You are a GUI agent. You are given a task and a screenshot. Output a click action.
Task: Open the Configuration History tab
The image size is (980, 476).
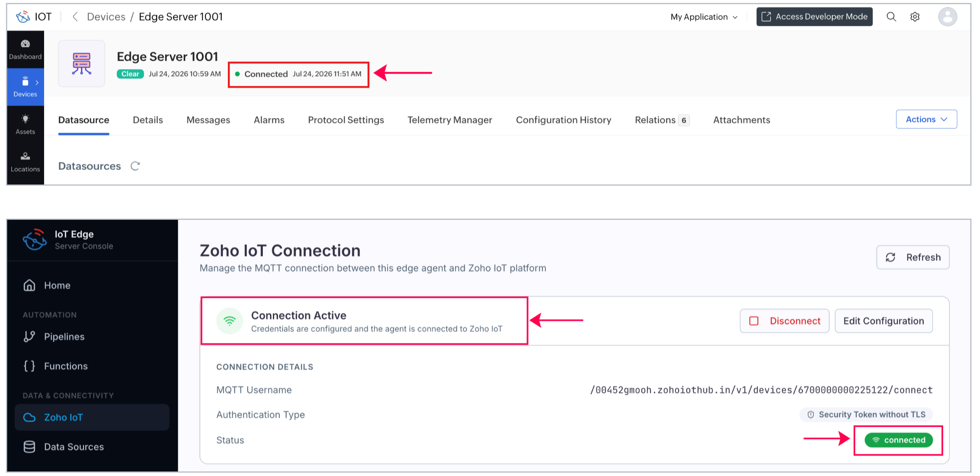pos(563,120)
